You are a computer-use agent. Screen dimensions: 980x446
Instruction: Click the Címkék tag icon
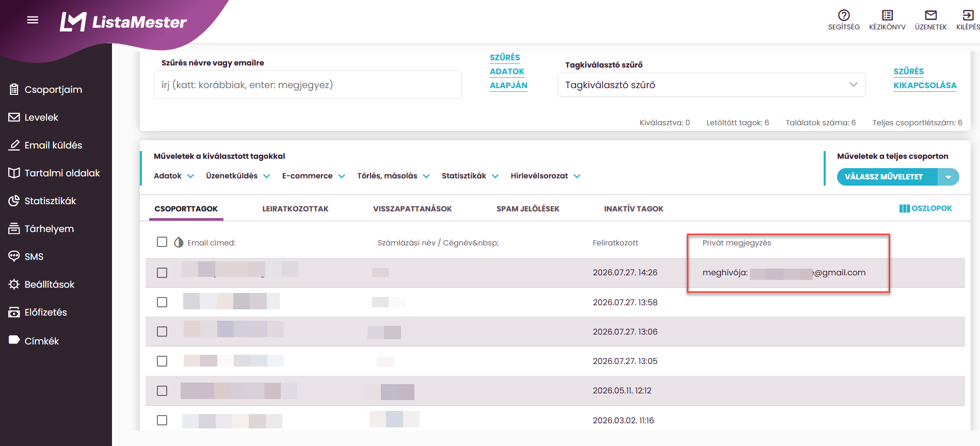[14, 340]
